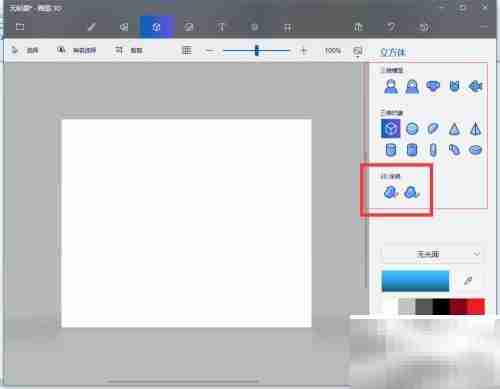Undo the last action

(391, 27)
